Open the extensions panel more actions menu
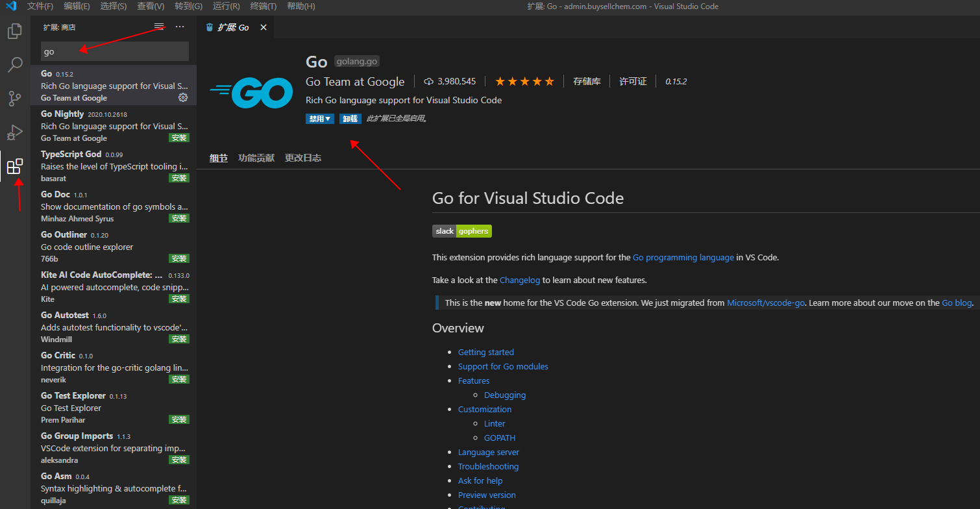 [180, 27]
